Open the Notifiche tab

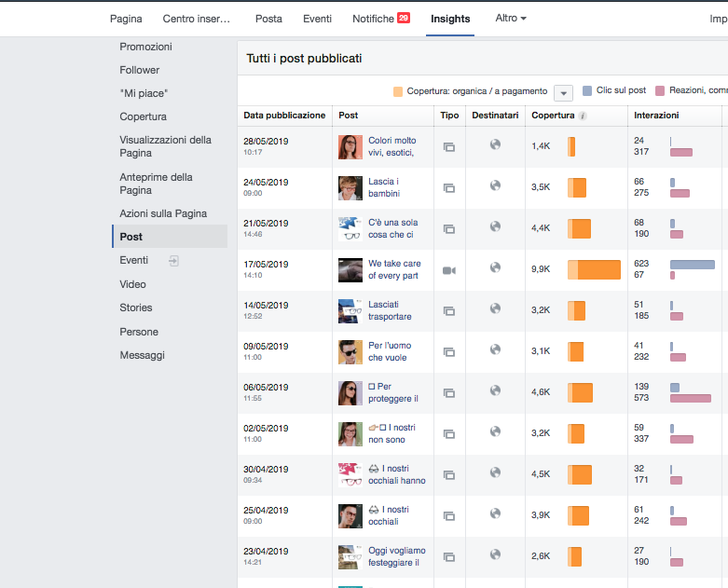pyautogui.click(x=373, y=19)
